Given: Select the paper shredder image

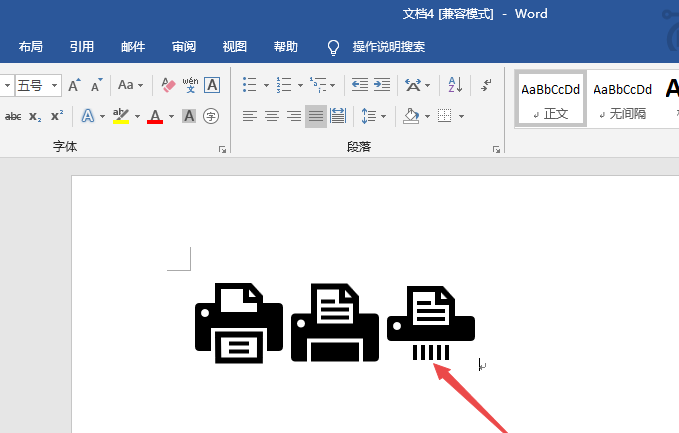Looking at the screenshot, I should (431, 323).
